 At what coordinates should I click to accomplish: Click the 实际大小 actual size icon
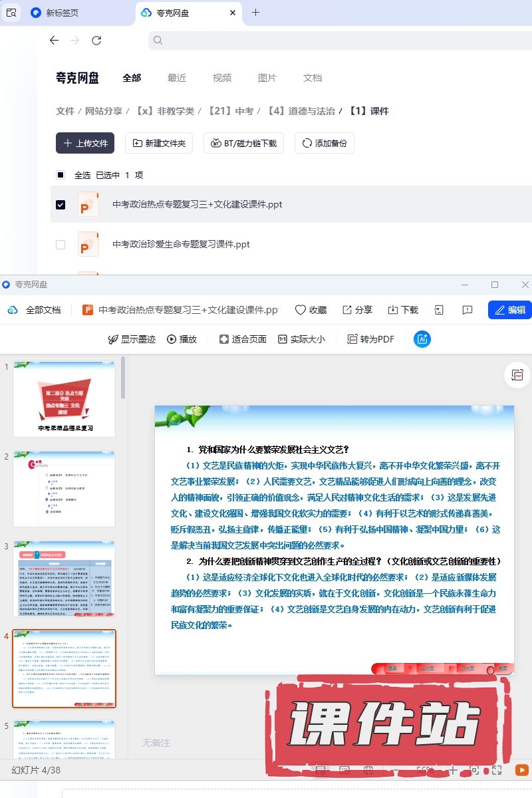[x=283, y=339]
